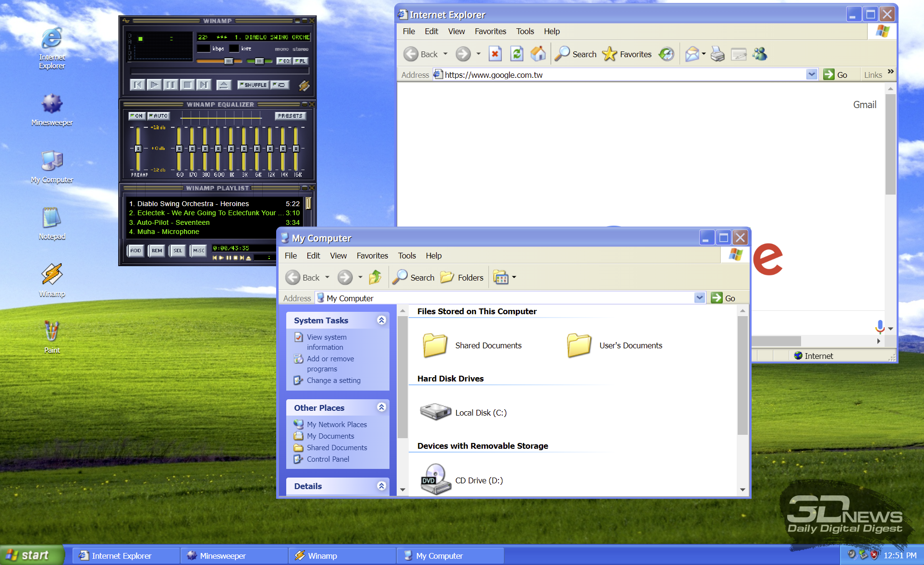Click Internet Explorer Mail icon
Screen dimensions: 924x565
pyautogui.click(x=692, y=54)
